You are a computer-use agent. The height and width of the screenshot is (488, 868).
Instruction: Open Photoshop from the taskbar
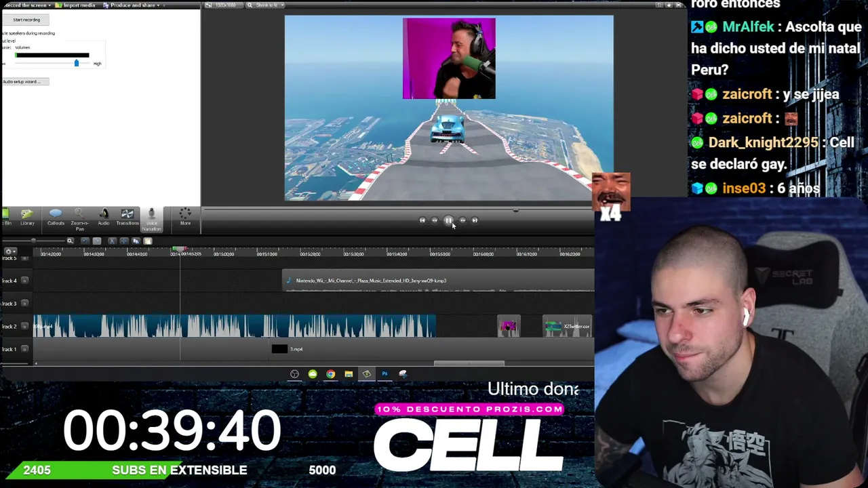pyautogui.click(x=384, y=373)
